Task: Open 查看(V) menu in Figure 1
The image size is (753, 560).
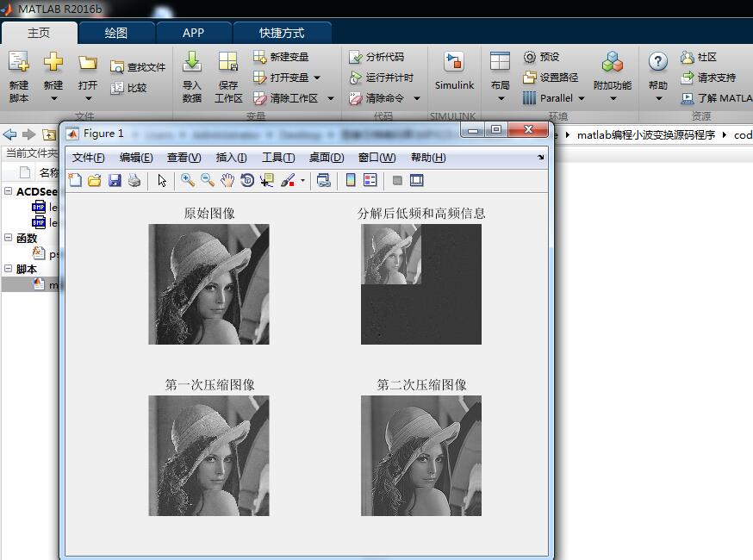Action: pos(184,158)
